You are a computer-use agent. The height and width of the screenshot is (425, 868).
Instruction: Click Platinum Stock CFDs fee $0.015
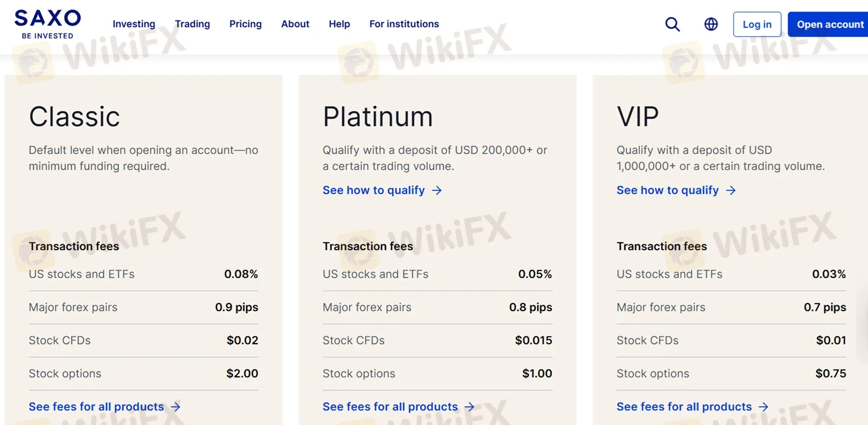(x=534, y=341)
